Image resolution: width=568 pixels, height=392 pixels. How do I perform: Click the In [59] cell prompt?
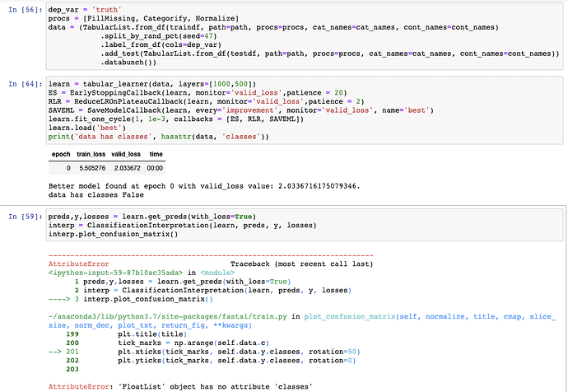pyautogui.click(x=25, y=216)
